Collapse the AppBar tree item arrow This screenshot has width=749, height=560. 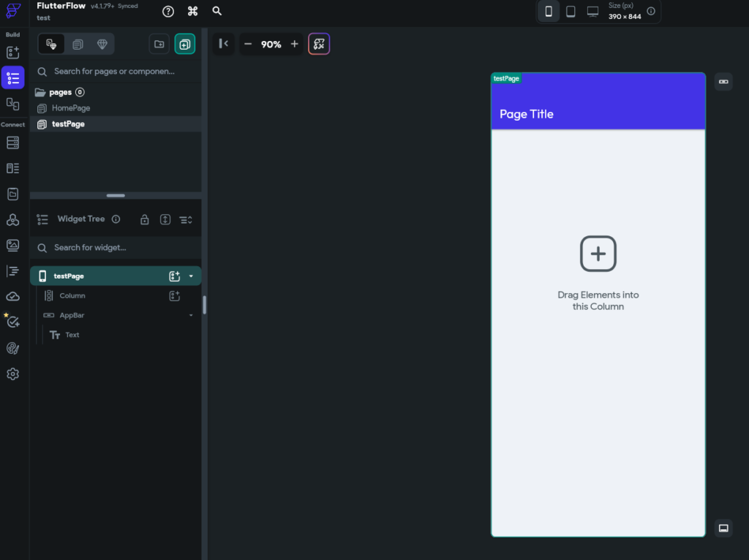click(191, 315)
